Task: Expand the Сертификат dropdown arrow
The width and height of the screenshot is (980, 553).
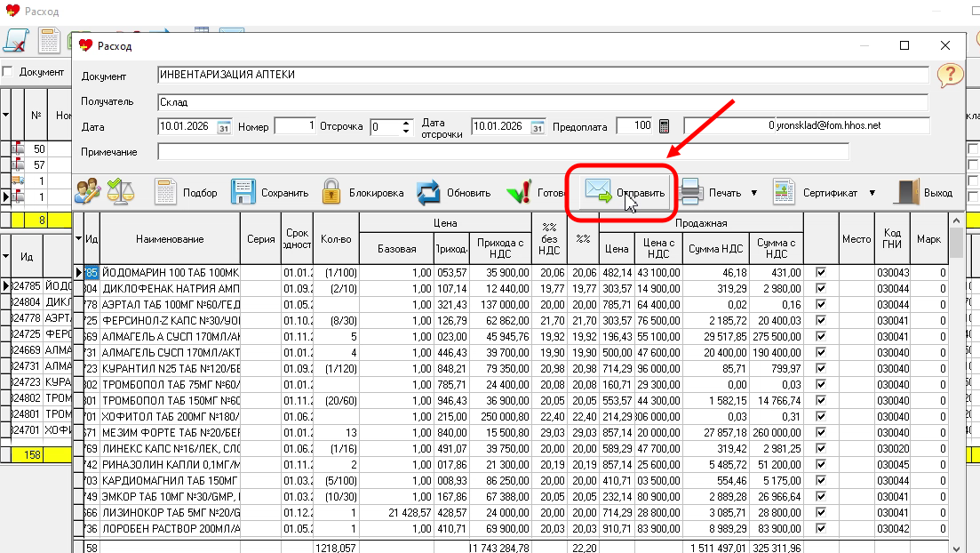Action: pyautogui.click(x=872, y=193)
